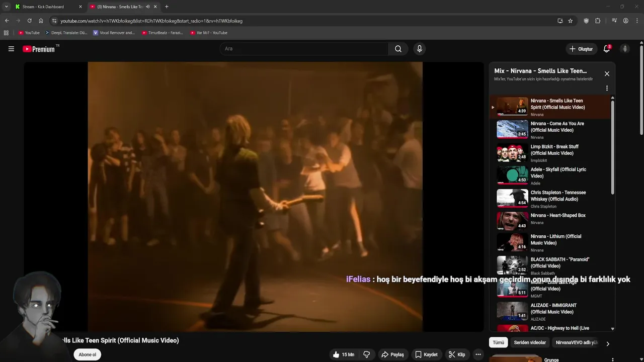The height and width of the screenshot is (362, 644).
Task: Click the address bar URL
Action: point(151,21)
